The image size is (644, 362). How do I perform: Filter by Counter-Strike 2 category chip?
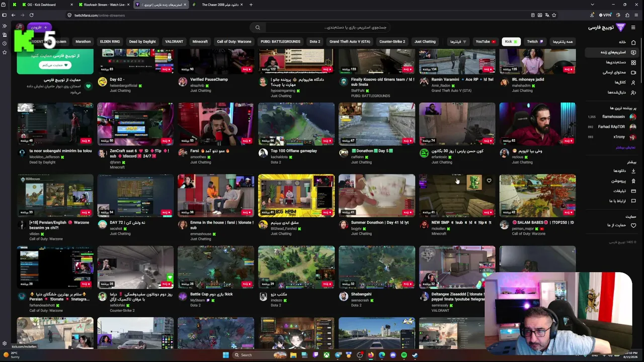click(392, 42)
